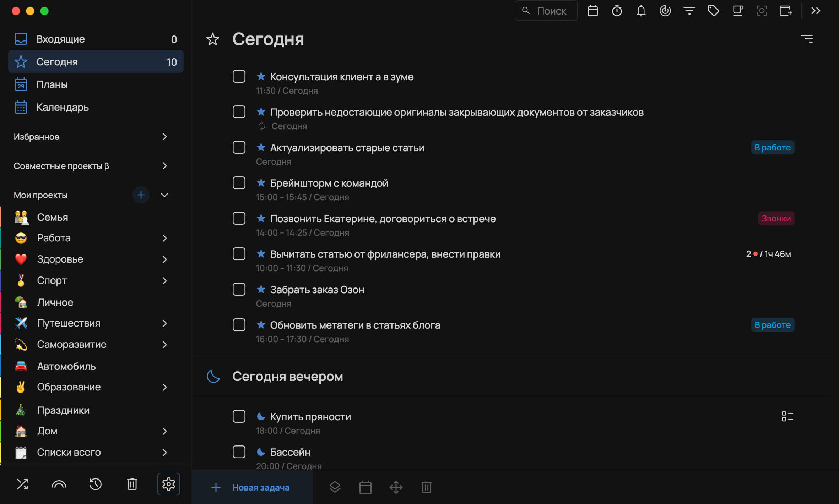Open the pomodoro statistics icon
Image resolution: width=839 pixels, height=504 pixels.
click(665, 11)
